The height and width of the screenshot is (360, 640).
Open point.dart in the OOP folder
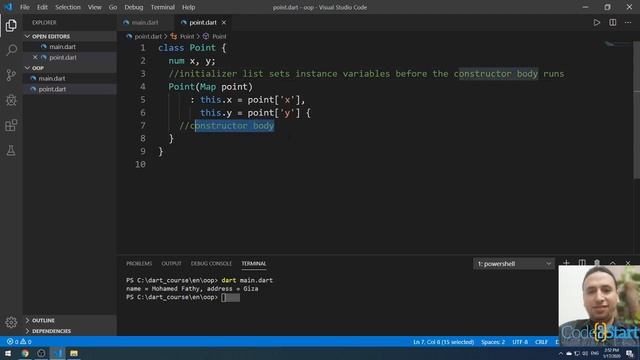point(52,89)
